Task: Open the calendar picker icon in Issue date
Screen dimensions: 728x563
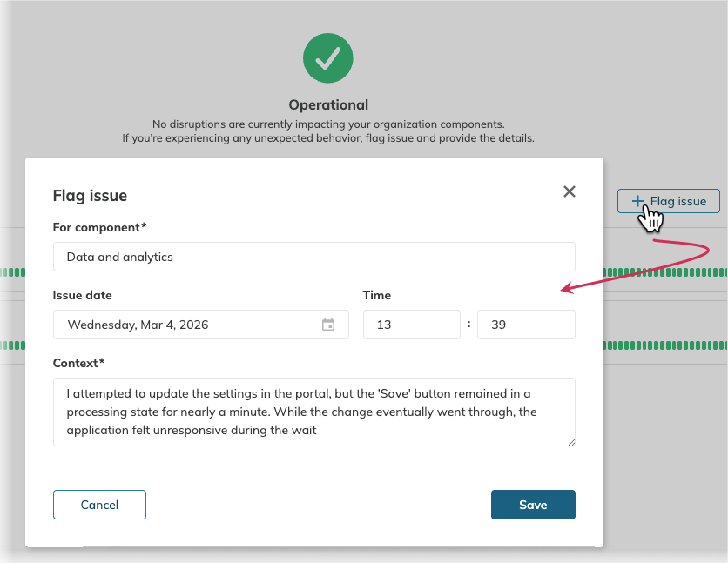Action: click(328, 325)
